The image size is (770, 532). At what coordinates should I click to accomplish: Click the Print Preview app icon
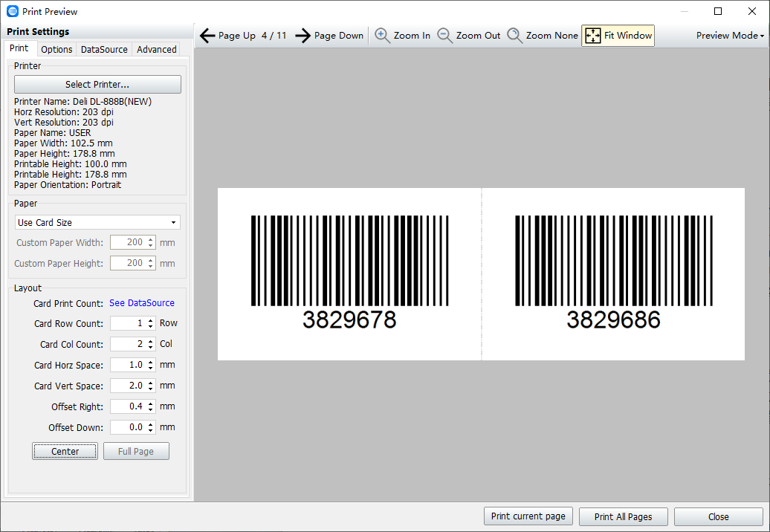coord(13,11)
